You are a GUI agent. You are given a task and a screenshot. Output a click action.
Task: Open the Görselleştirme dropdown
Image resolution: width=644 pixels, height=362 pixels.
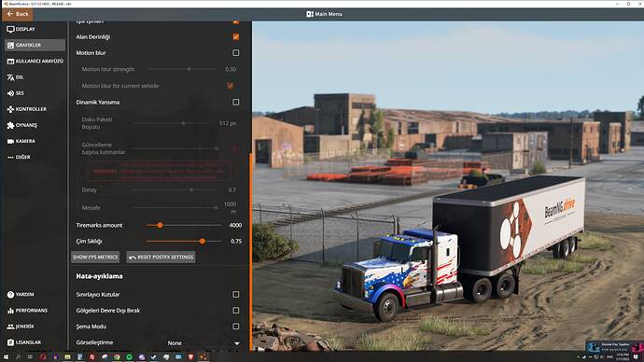pos(203,342)
